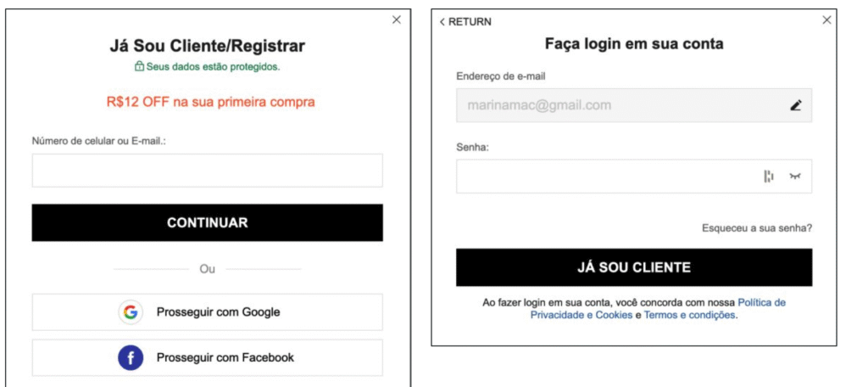Click the blue Facebook logo icon
868x387 pixels.
click(131, 357)
